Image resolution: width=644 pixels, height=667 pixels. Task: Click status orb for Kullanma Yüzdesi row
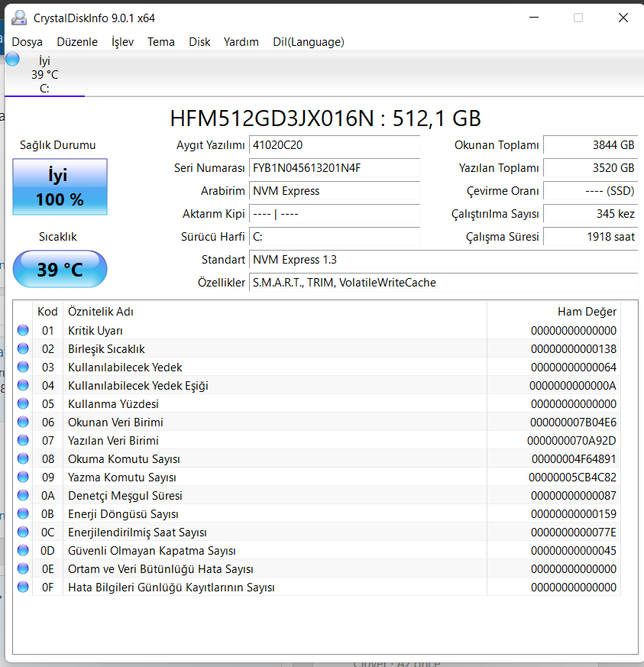coord(23,403)
